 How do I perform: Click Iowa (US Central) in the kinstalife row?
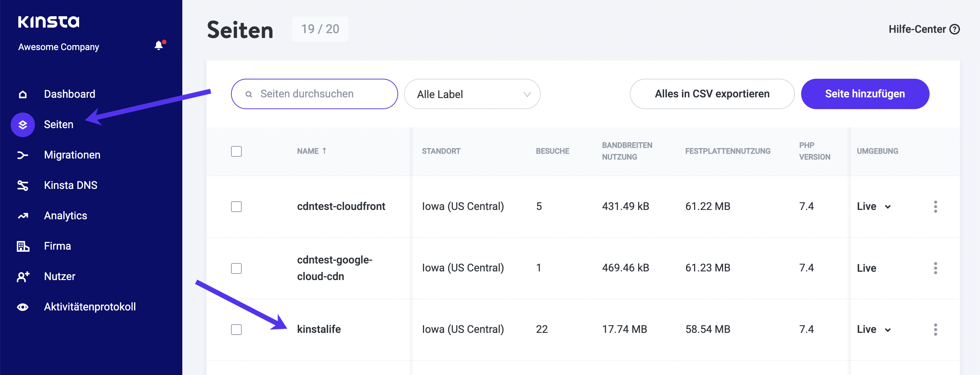[463, 329]
